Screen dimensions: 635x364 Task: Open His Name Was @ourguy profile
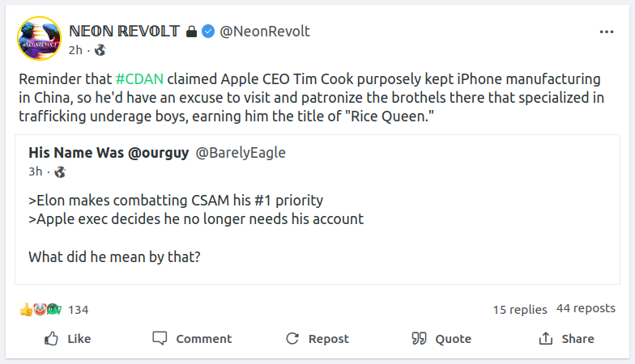pos(109,153)
